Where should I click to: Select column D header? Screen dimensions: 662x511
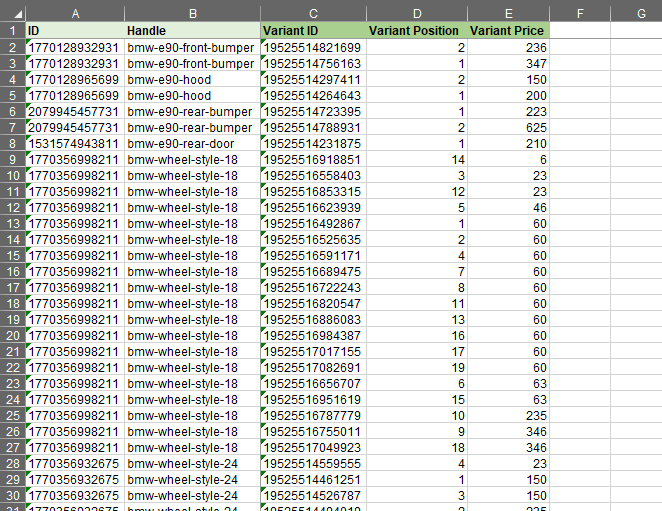coord(417,14)
